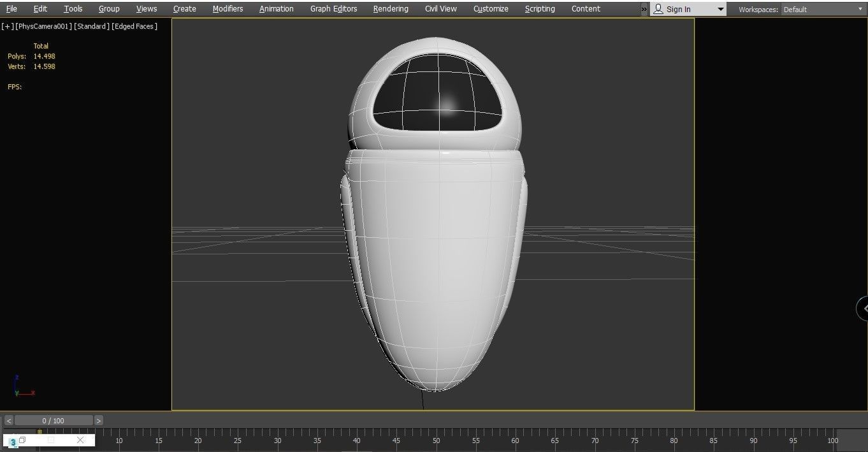Open the Rendering menu
The width and height of the screenshot is (868, 452).
tap(391, 9)
